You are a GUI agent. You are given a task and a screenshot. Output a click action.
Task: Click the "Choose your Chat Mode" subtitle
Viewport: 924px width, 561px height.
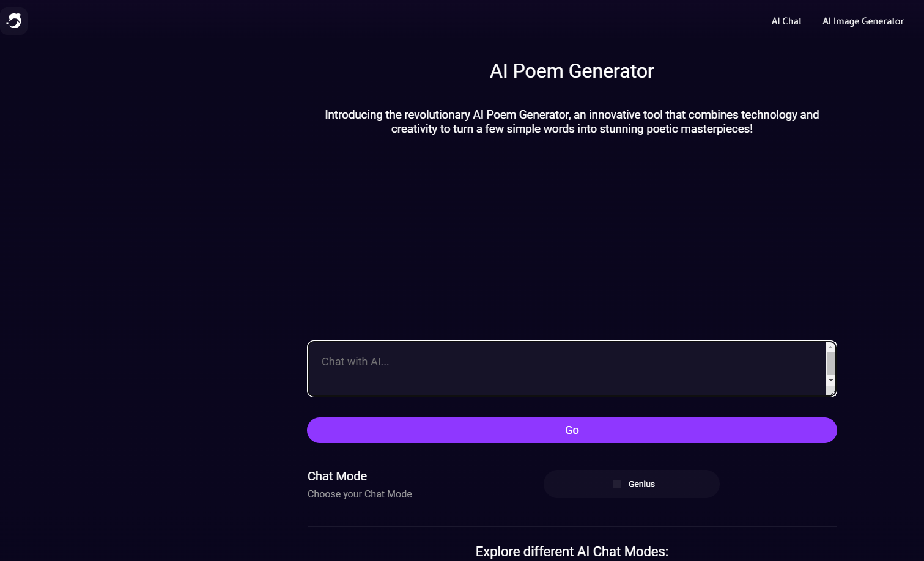point(360,494)
